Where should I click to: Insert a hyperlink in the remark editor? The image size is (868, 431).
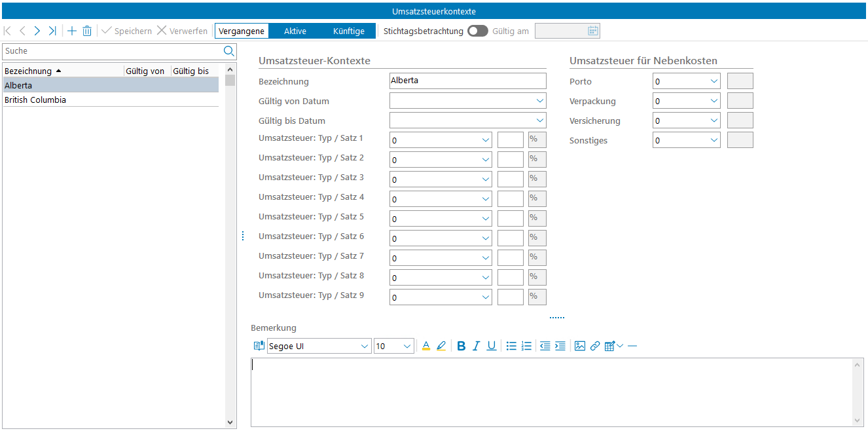coord(594,346)
